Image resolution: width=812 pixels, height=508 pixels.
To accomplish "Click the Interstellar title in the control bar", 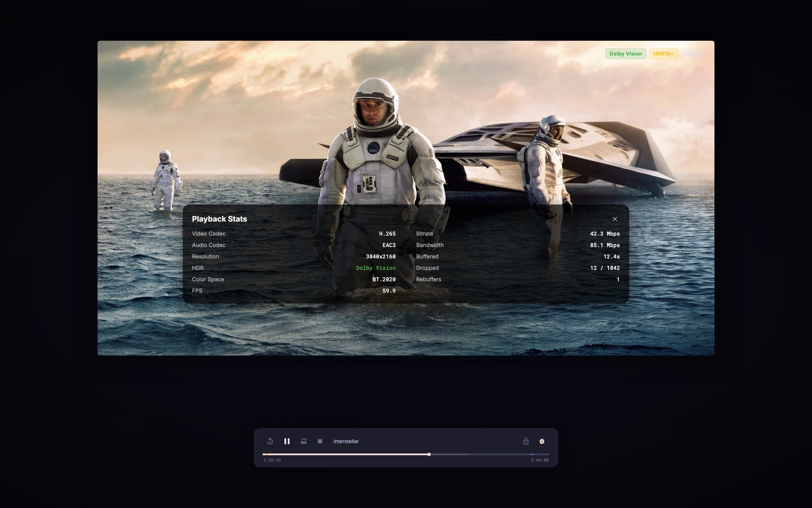I will tap(346, 441).
